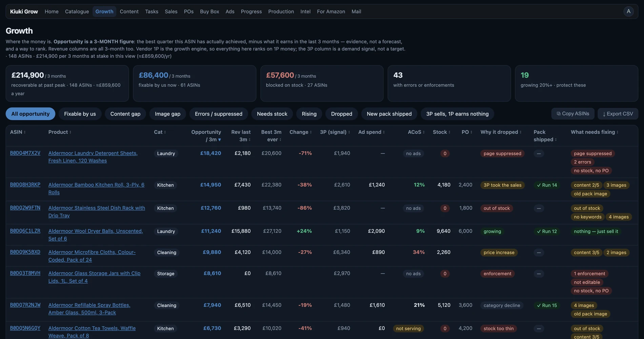Sort by Change column header
Screen dimensions: 644x339
coord(300,132)
